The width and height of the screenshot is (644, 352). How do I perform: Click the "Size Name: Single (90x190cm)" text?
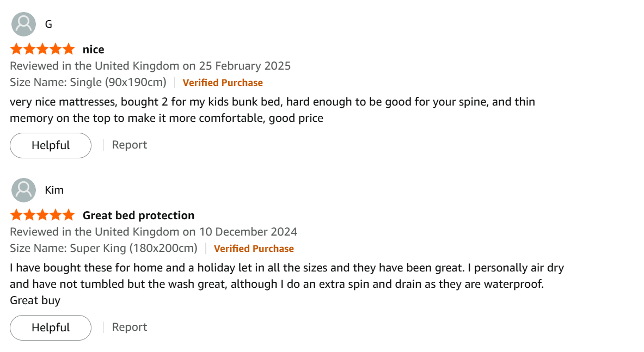click(88, 83)
